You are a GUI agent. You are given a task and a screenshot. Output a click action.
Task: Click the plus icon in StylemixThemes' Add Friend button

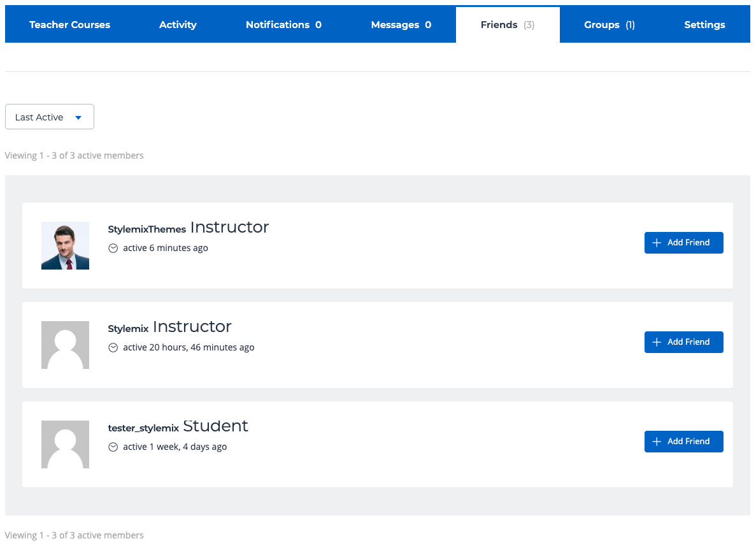click(x=657, y=243)
